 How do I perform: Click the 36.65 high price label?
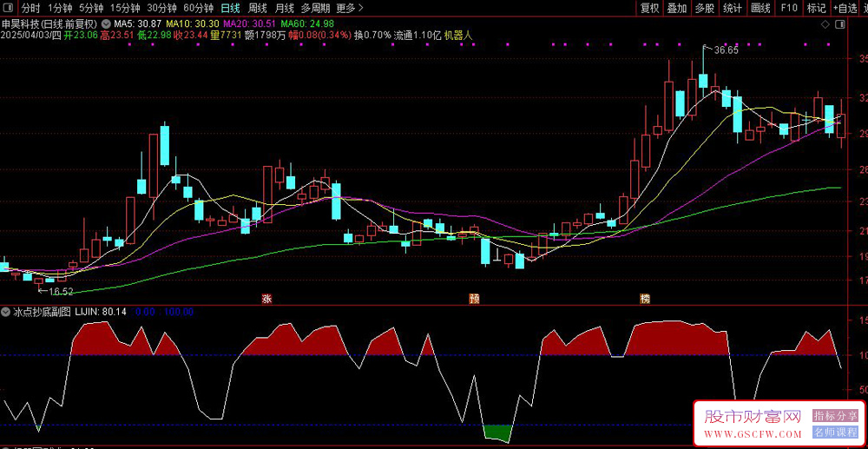click(x=727, y=50)
